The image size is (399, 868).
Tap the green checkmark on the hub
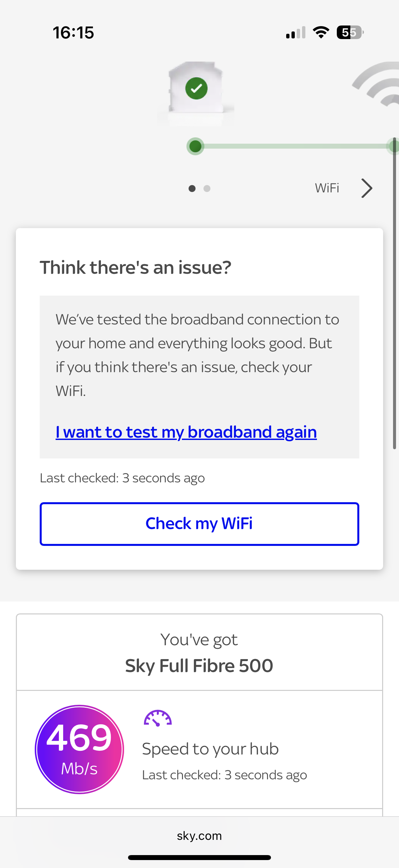click(x=196, y=88)
